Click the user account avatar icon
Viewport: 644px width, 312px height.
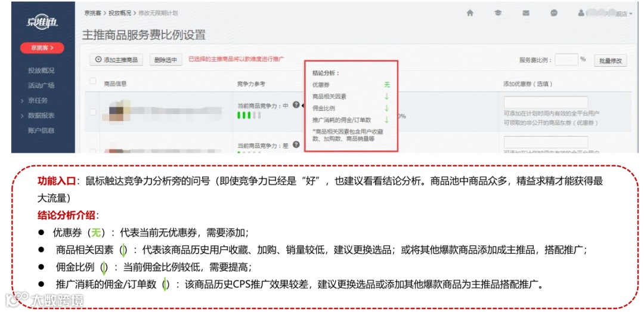581,13
